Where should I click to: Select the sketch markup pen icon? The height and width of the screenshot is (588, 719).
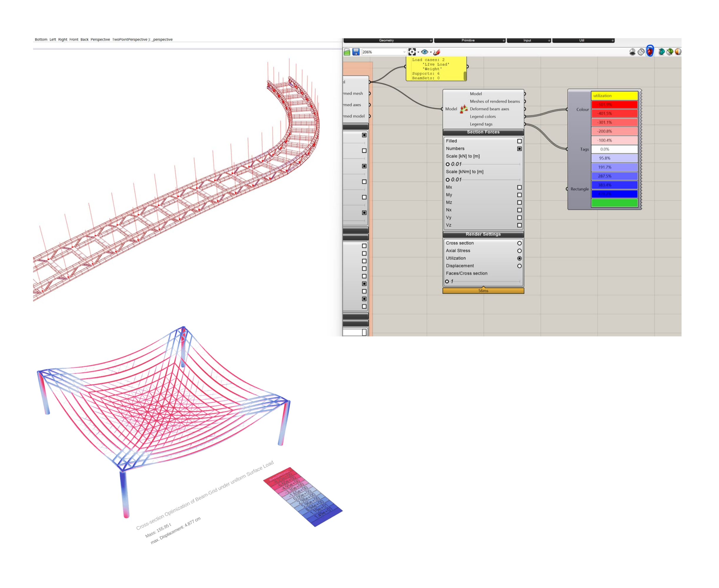click(437, 52)
